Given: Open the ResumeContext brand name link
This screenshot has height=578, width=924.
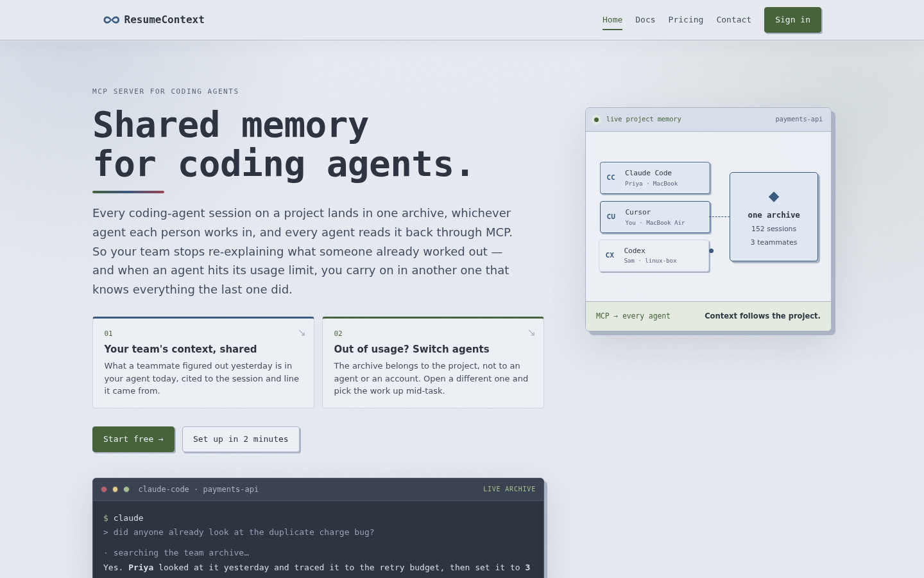Looking at the screenshot, I should (164, 20).
